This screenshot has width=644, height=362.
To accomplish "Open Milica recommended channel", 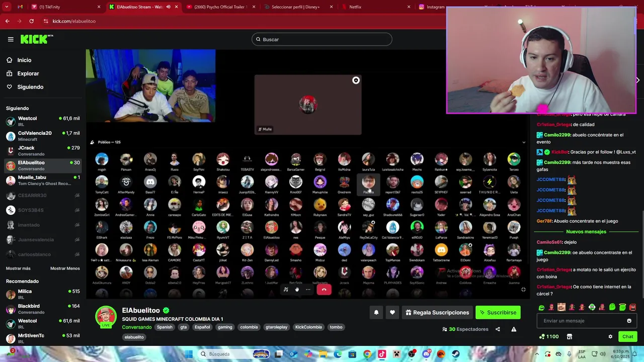I will [43, 294].
